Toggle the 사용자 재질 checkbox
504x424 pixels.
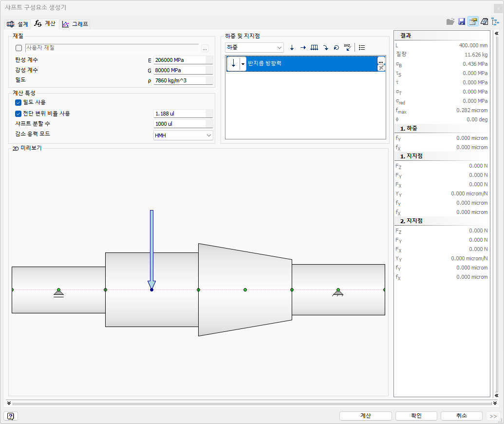(x=19, y=48)
